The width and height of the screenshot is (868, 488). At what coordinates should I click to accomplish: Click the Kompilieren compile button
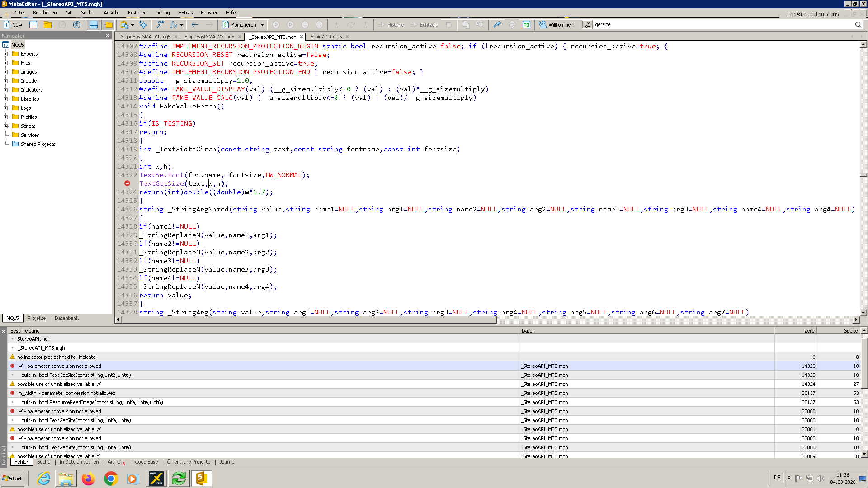[x=239, y=25]
